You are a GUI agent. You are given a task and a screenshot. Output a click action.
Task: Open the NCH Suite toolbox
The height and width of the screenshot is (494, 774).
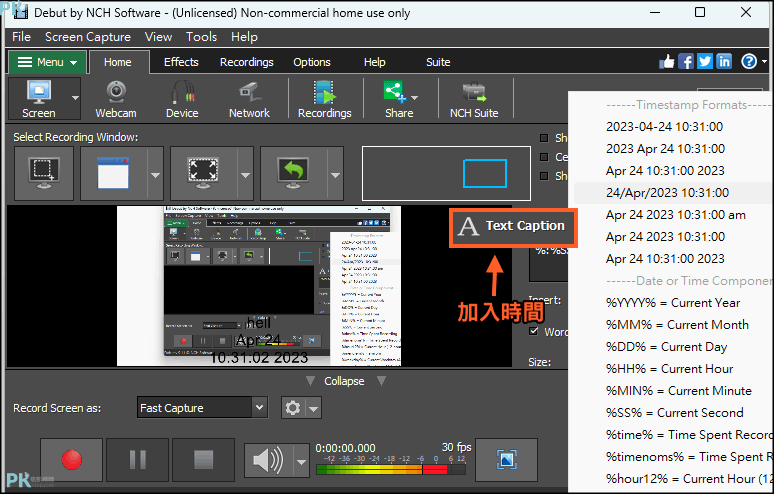[474, 99]
